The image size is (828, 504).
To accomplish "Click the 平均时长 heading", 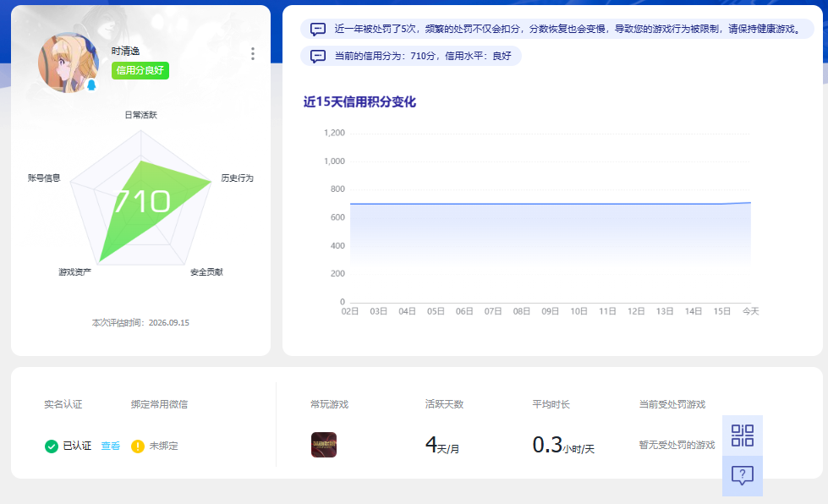I will coord(551,404).
